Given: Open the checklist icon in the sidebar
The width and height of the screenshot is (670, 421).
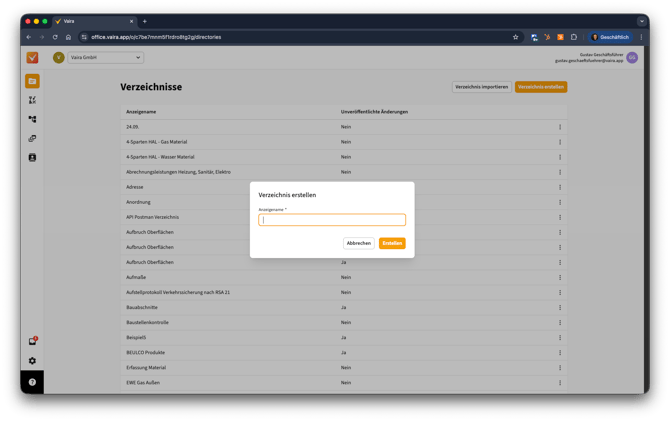Looking at the screenshot, I should click(32, 100).
